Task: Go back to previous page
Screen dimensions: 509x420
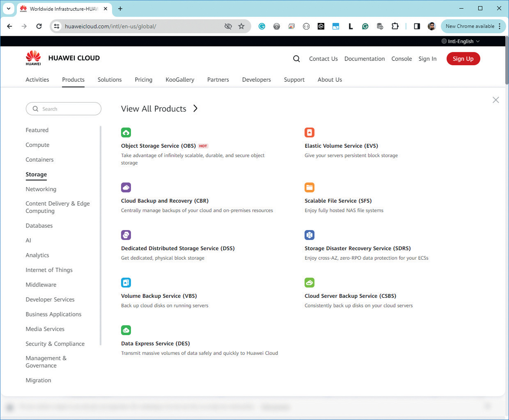Action: pos(10,26)
